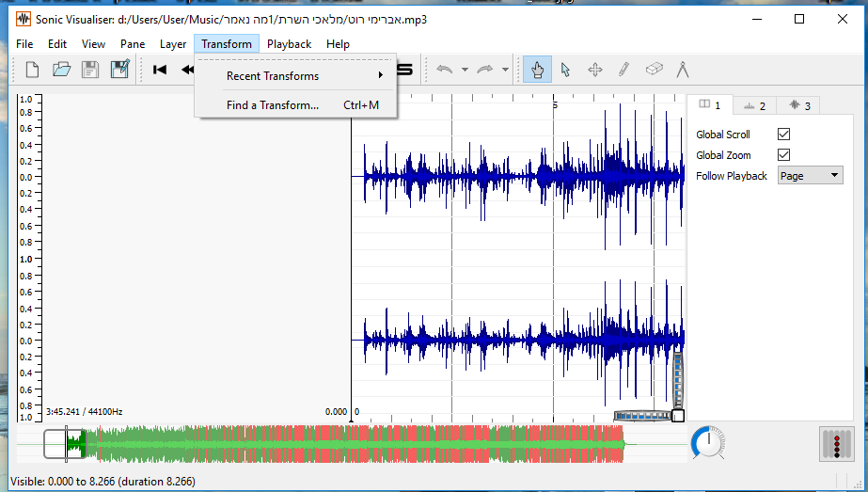868x492 pixels.
Task: Click the playback speed dial
Action: point(708,443)
